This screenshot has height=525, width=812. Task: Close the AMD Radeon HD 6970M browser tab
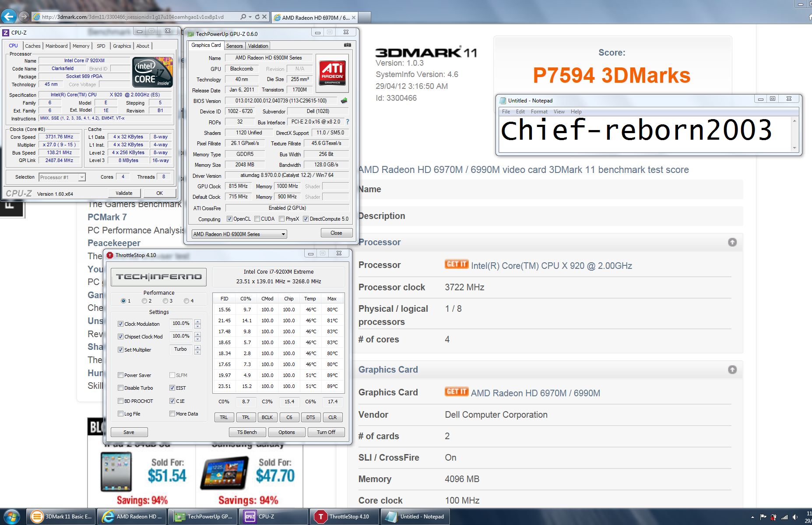click(x=354, y=18)
